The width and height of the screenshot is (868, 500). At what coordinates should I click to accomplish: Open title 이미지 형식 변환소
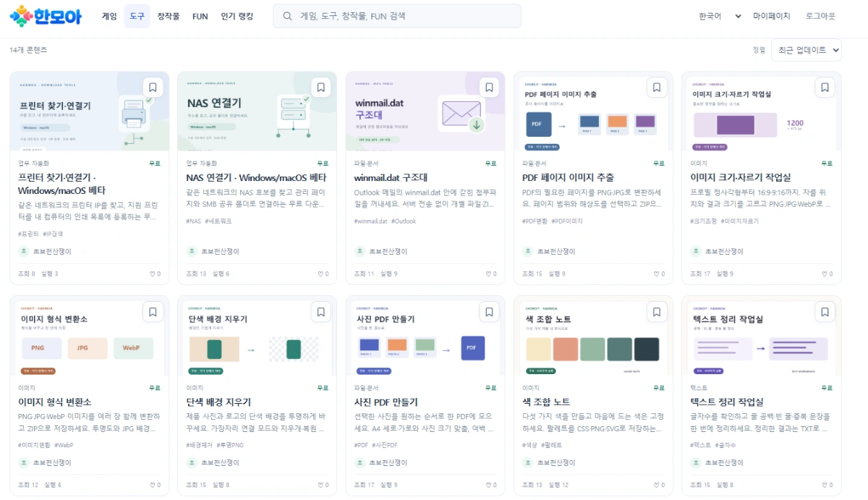click(x=55, y=402)
